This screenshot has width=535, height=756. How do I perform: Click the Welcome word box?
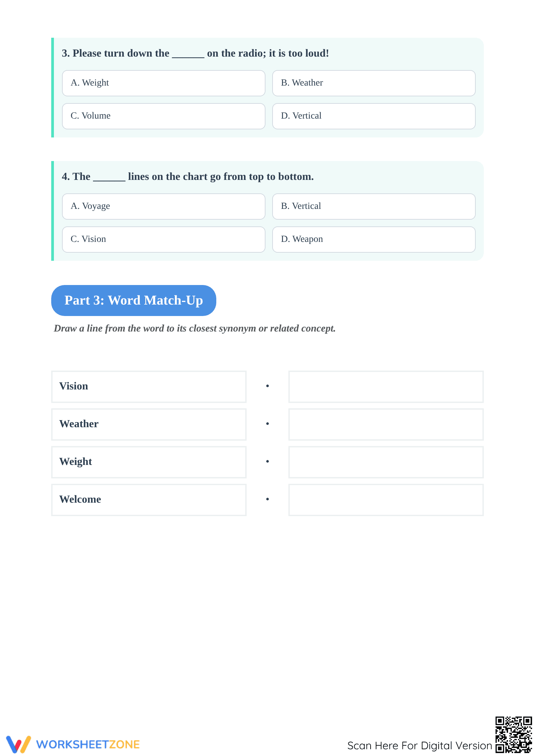tap(149, 500)
